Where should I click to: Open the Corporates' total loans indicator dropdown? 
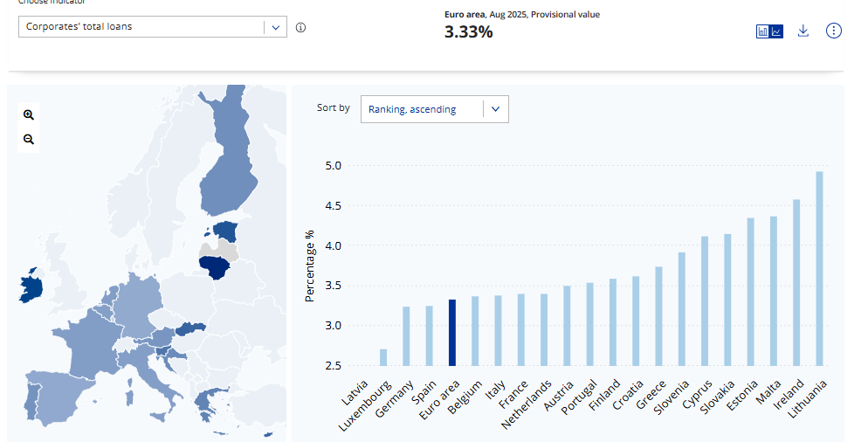tap(141, 27)
